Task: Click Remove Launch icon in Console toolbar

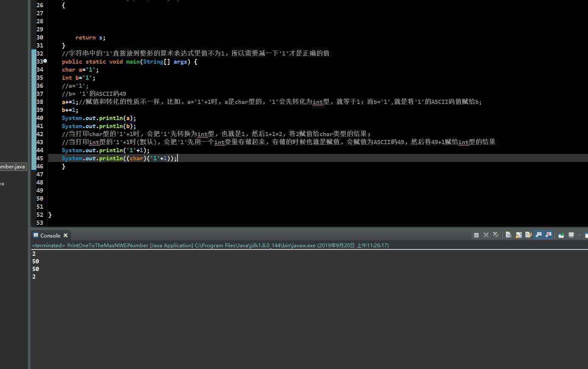Action: click(x=486, y=235)
